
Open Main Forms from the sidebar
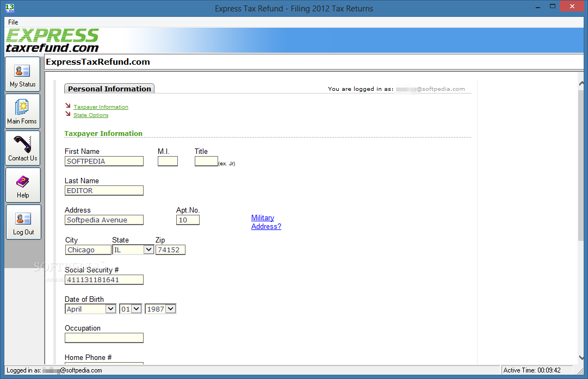[22, 111]
